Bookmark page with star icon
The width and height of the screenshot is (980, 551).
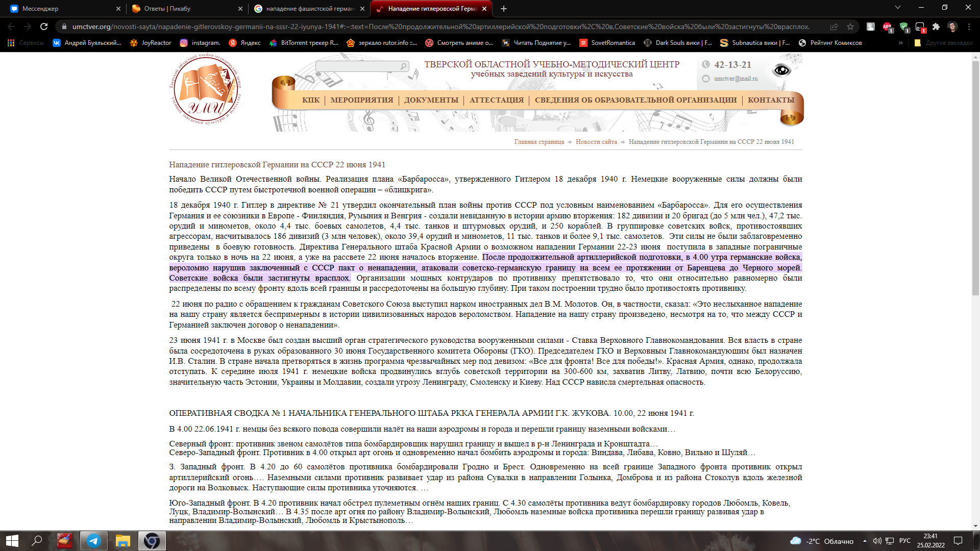click(x=850, y=27)
